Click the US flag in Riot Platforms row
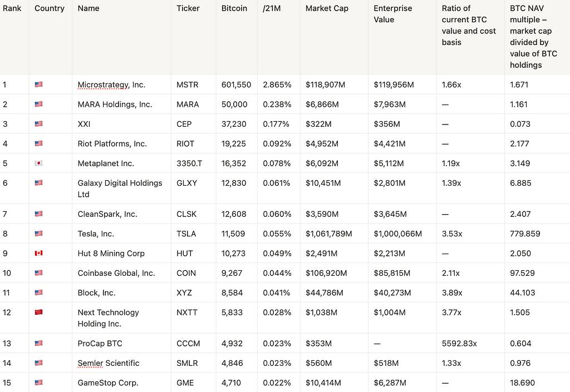Image resolution: width=570 pixels, height=392 pixels. (38, 143)
